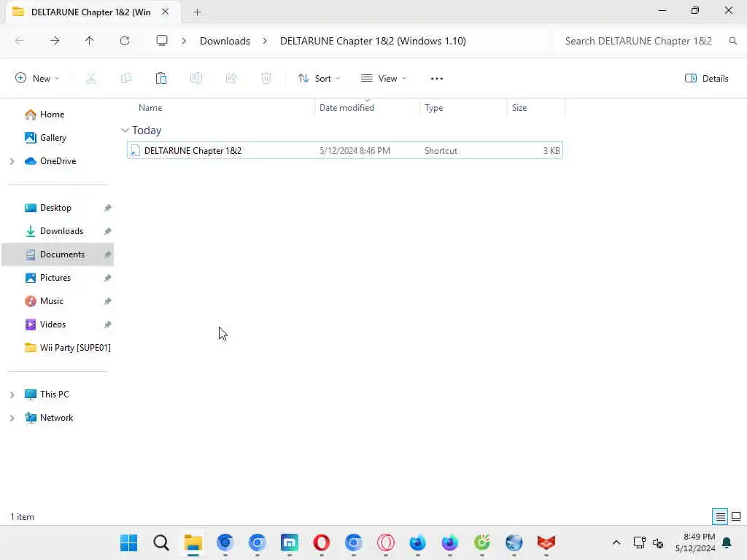Open OneDrive in the navigation pane
Viewport: 747px width, 560px height.
click(58, 161)
